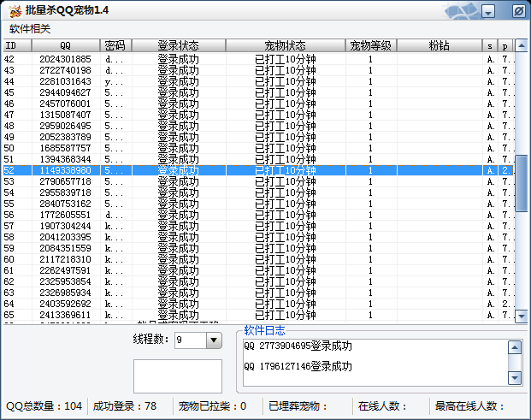Click 登录成功 cell in row 42
This screenshot has height=420, width=531.
point(179,59)
